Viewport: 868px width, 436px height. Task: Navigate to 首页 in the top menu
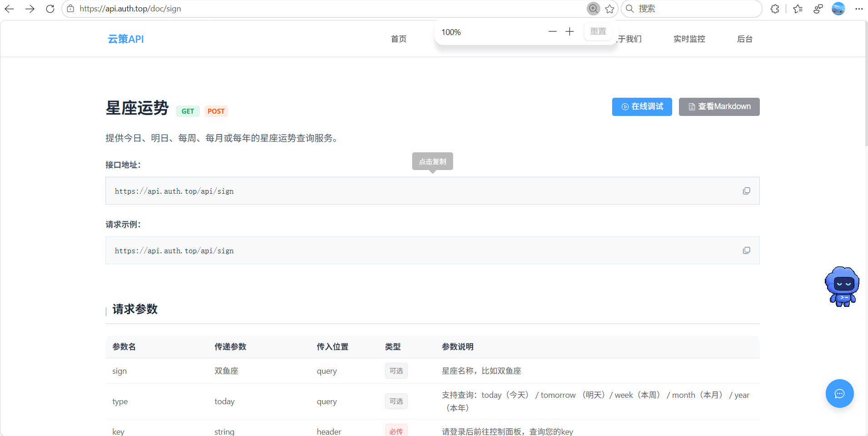coord(399,39)
